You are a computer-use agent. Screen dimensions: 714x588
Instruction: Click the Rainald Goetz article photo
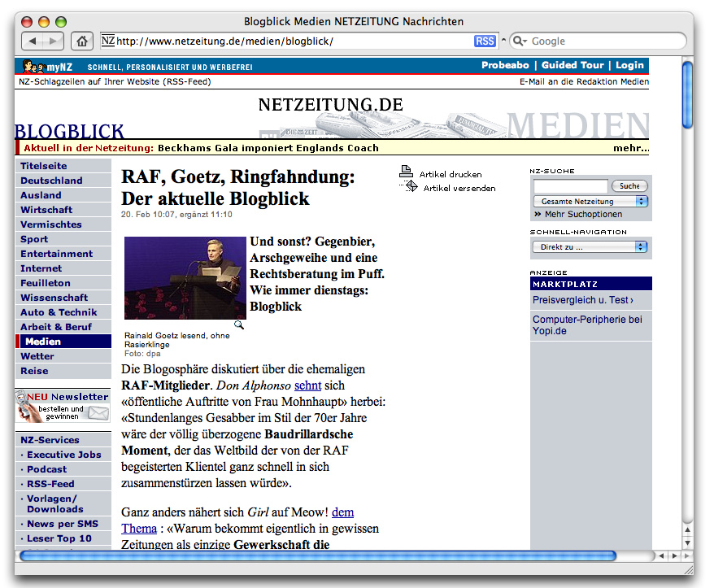point(185,278)
